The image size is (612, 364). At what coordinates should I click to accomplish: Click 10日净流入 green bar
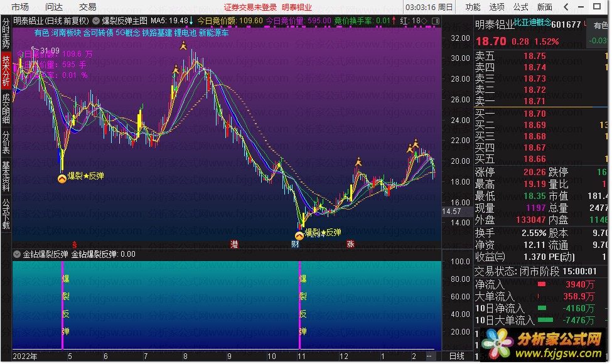tap(542, 308)
